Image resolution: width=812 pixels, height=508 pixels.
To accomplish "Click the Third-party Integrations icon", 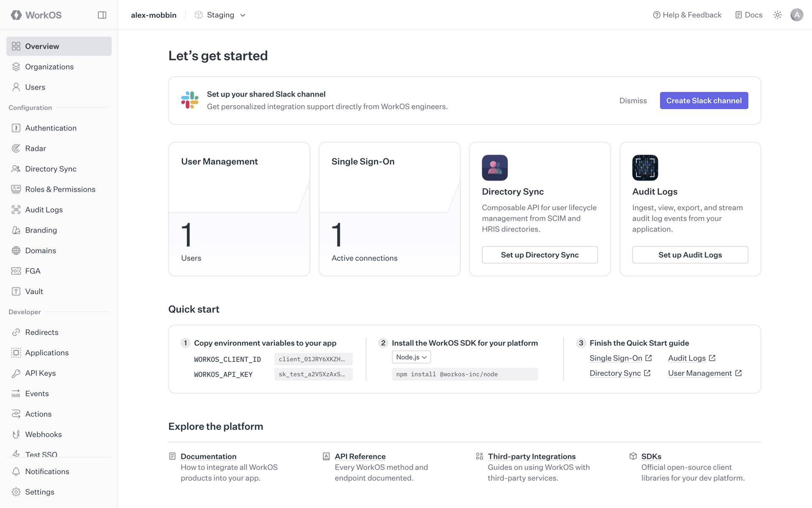I will pos(479,456).
